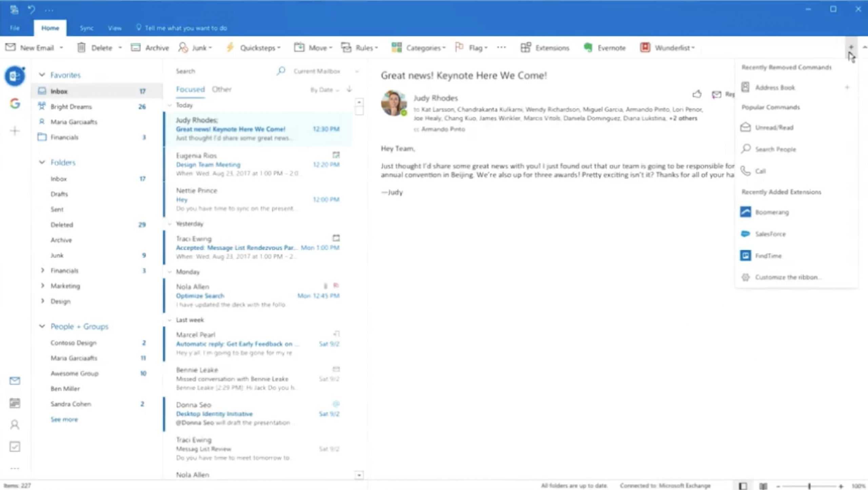Click the search magnifier icon

pos(281,71)
